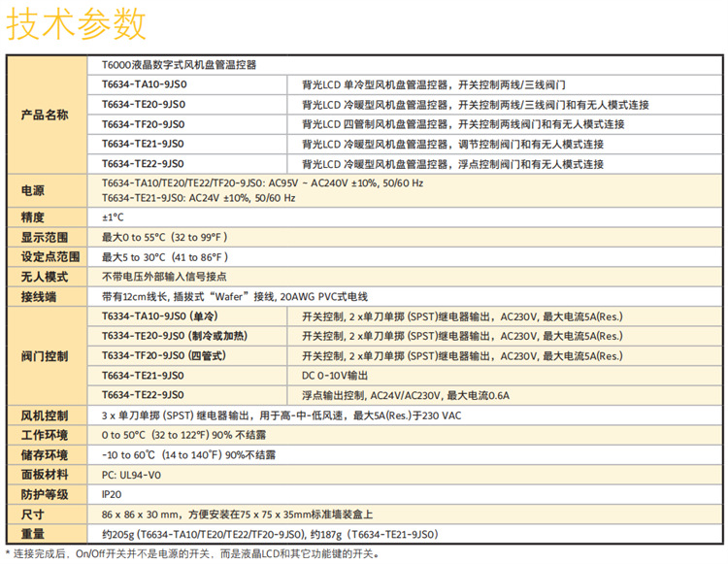Select the 储存环境 row label
Screen dimensions: 728x564
[45, 455]
